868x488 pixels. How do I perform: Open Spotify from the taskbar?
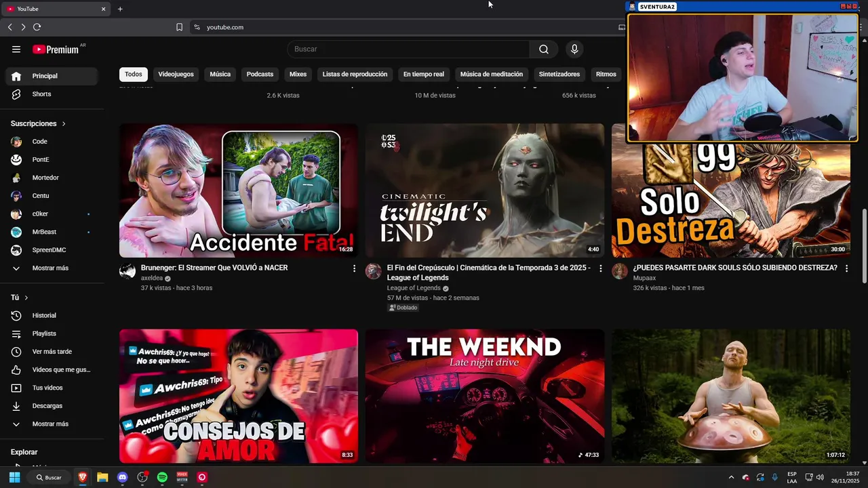point(162,477)
